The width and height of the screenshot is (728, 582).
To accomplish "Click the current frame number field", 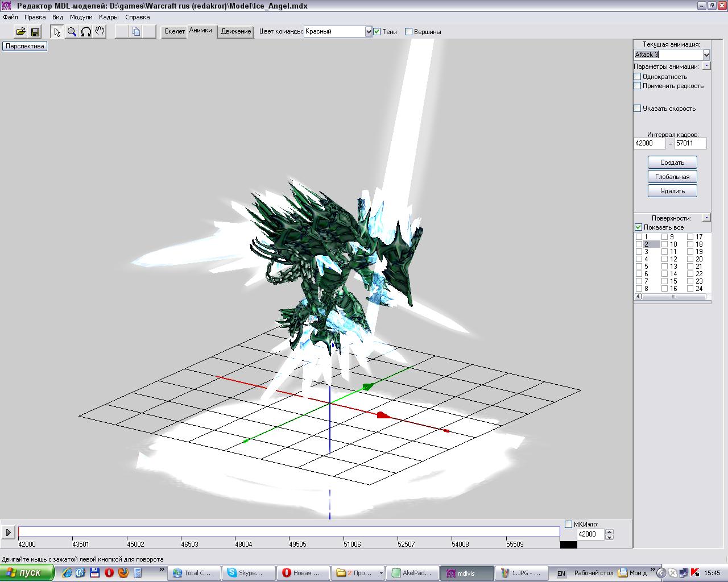I will [590, 534].
